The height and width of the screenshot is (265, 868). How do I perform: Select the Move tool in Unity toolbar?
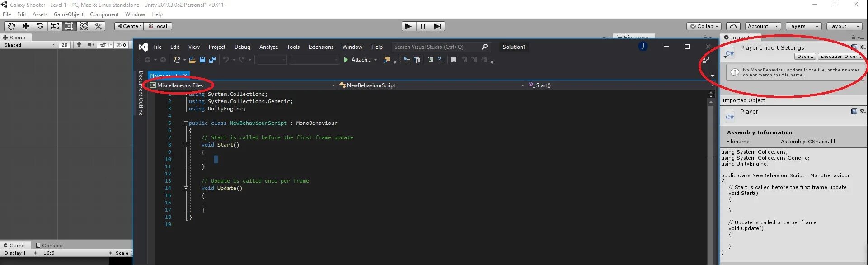(x=26, y=26)
